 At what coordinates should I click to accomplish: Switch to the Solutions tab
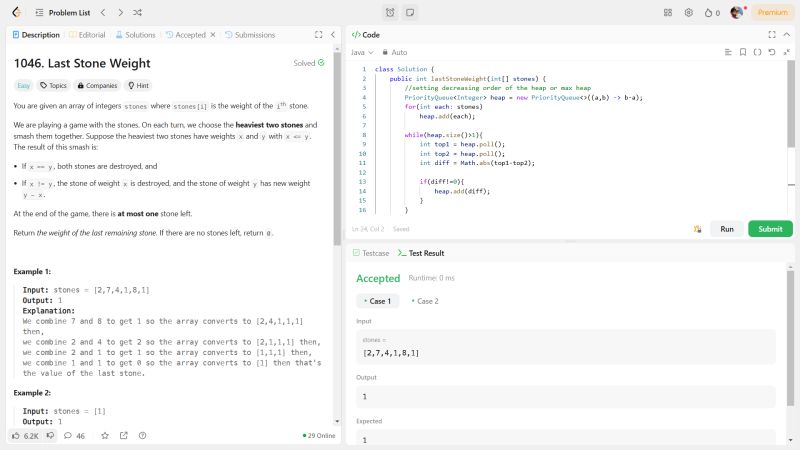(x=135, y=35)
